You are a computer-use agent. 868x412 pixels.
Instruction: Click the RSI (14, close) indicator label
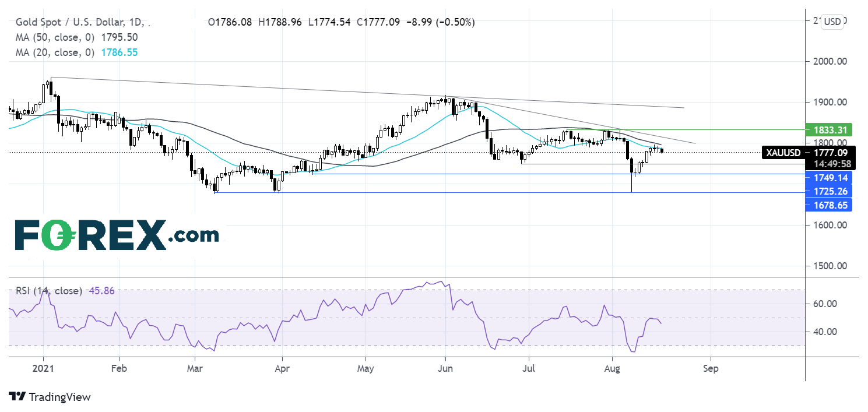coord(50,290)
